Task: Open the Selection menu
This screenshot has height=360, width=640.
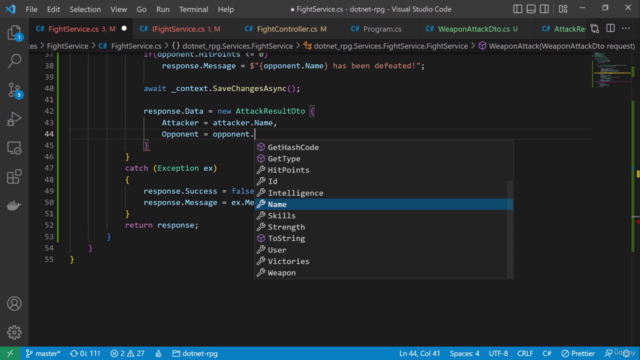Action: 85,9
